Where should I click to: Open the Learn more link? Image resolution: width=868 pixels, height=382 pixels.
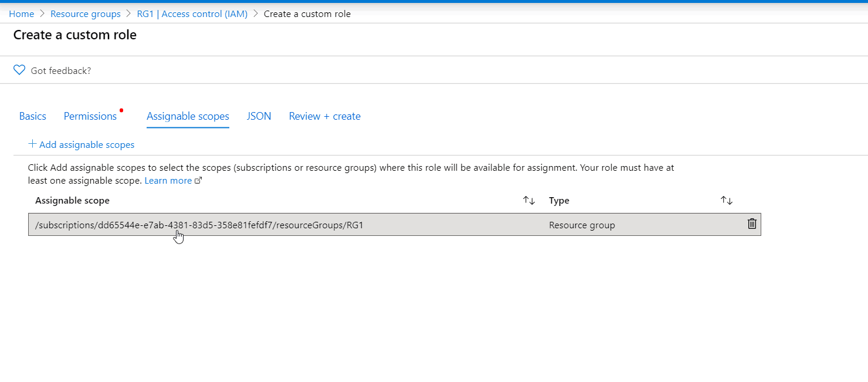(x=168, y=180)
